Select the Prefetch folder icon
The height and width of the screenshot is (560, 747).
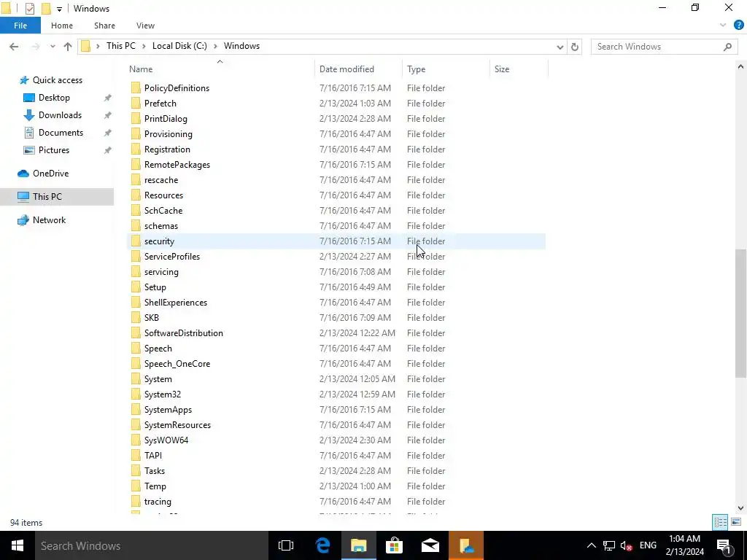136,104
